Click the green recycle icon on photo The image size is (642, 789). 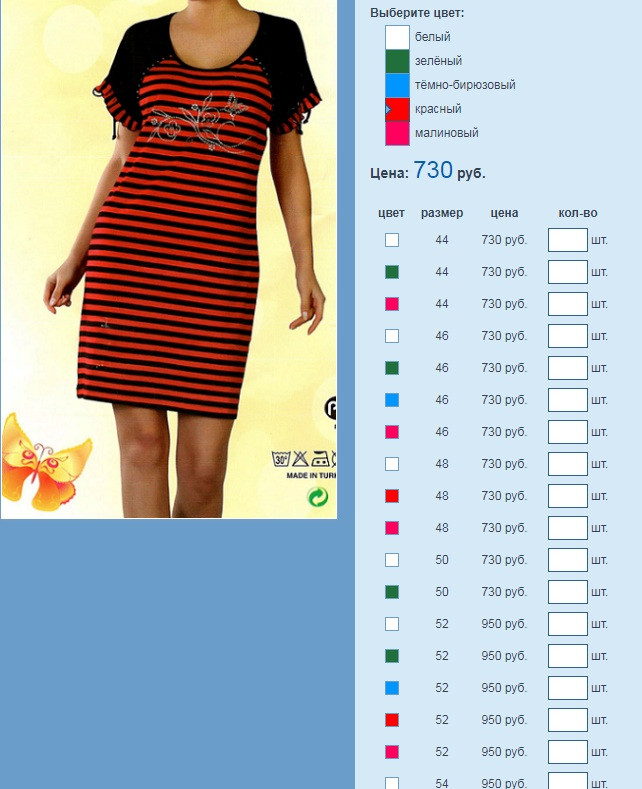317,497
